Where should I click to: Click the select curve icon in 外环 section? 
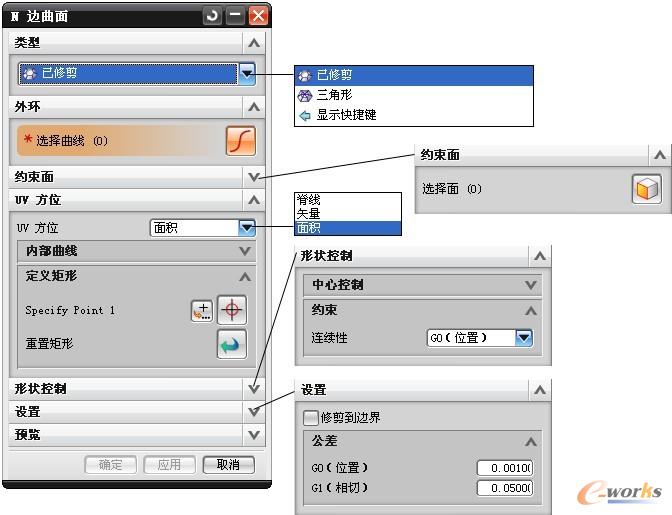(x=241, y=141)
